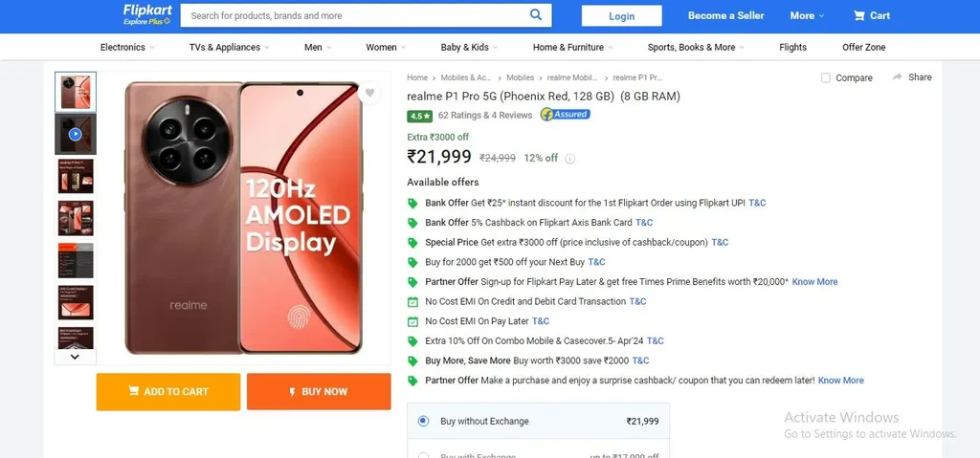Tick the Compare checkbox
Viewport: 980px width, 458px height.
(826, 78)
